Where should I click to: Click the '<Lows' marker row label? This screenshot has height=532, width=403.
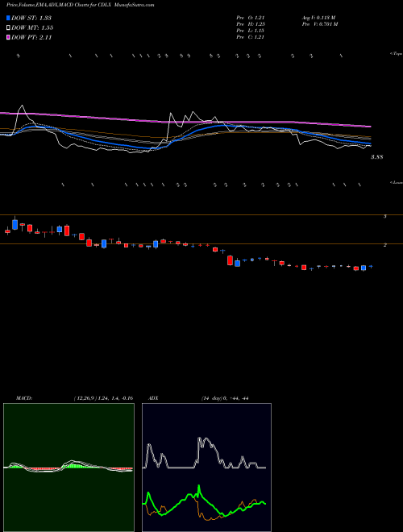(397, 182)
